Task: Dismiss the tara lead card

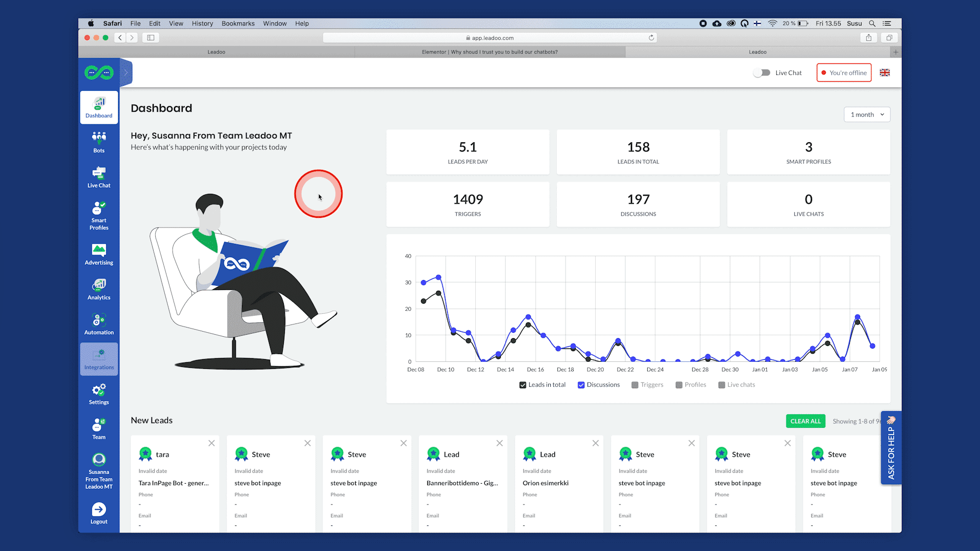Action: 211,443
